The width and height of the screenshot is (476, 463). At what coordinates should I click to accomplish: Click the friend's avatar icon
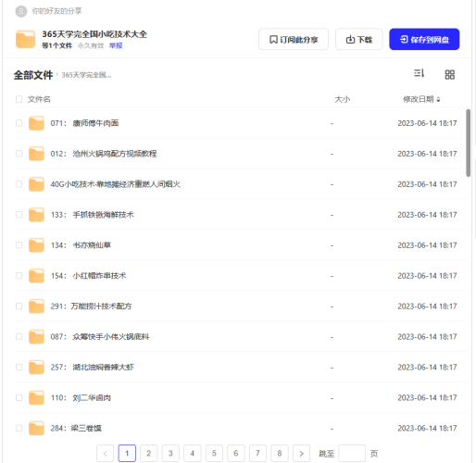[x=21, y=11]
